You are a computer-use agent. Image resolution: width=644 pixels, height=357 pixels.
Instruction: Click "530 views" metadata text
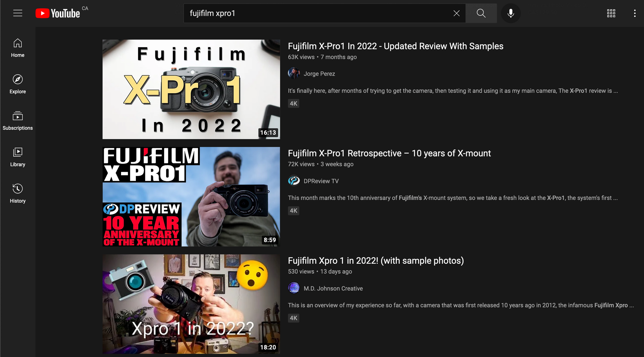(301, 271)
